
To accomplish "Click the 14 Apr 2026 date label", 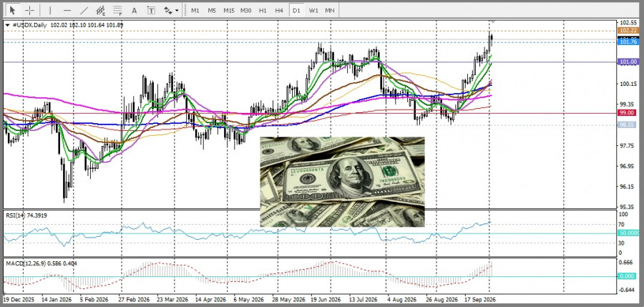I will 210,300.
